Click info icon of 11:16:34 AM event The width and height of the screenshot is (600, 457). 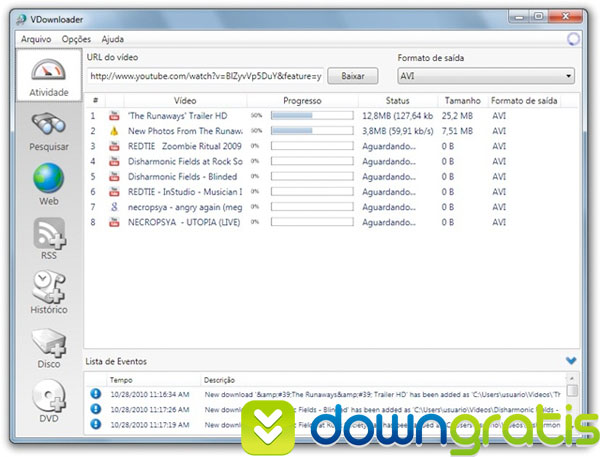click(96, 393)
